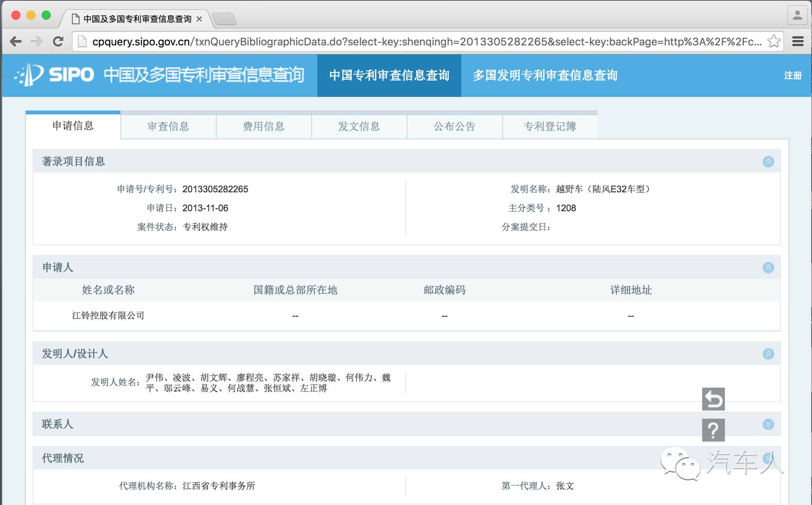Click the page icon in address bar
Screen dimensions: 812x505
pos(81,42)
